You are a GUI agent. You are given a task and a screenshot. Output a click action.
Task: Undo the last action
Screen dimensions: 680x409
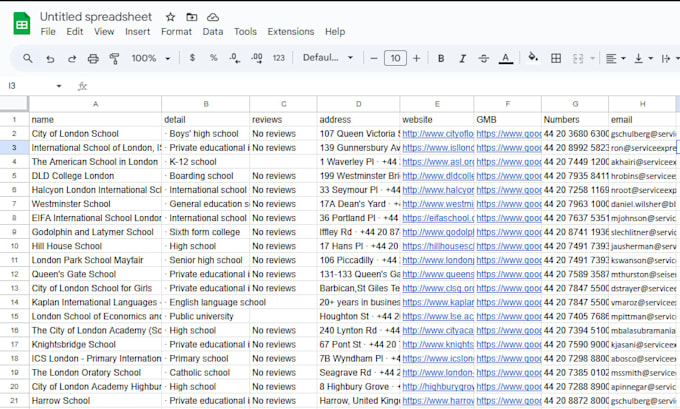(50, 58)
